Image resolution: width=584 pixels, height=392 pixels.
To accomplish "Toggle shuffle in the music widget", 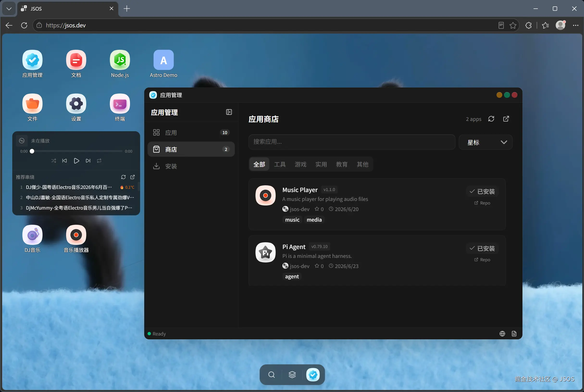I will click(54, 161).
